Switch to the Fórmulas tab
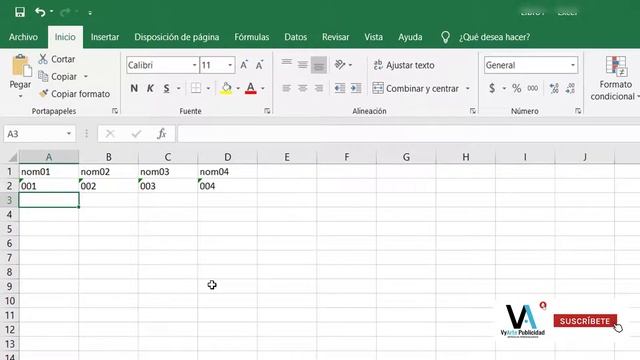 coord(252,37)
